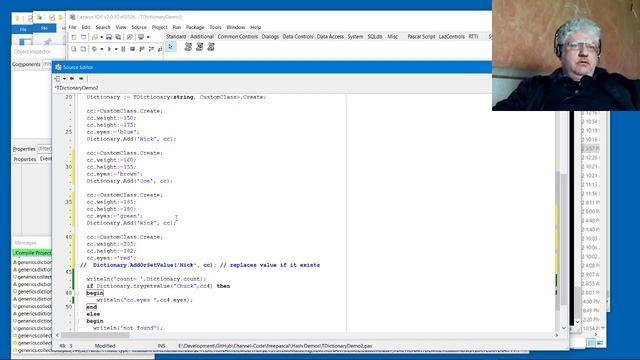Open the Search menu
The width and height of the screenshot is (640, 360).
click(103, 27)
